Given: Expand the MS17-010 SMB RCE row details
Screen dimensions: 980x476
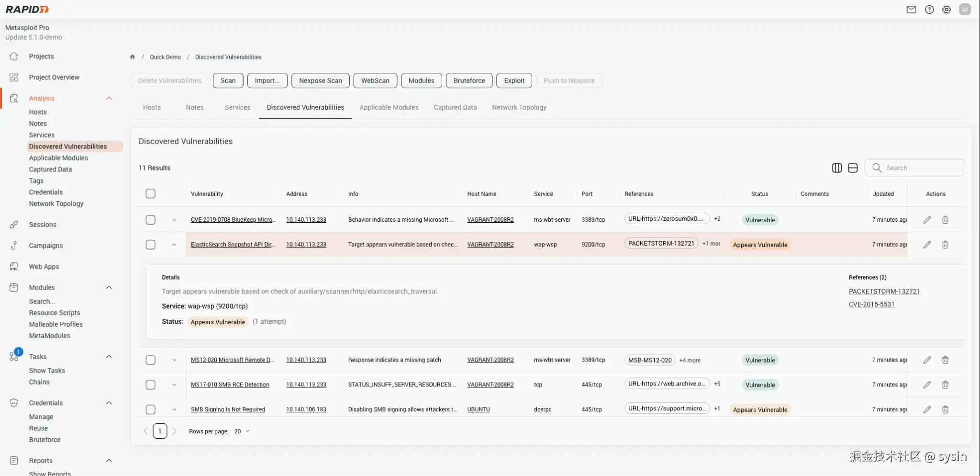Looking at the screenshot, I should [174, 385].
